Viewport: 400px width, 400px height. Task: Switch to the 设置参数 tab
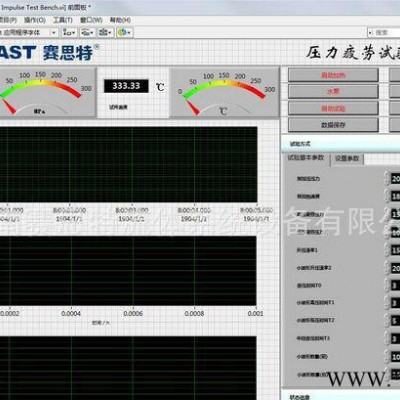(x=347, y=159)
